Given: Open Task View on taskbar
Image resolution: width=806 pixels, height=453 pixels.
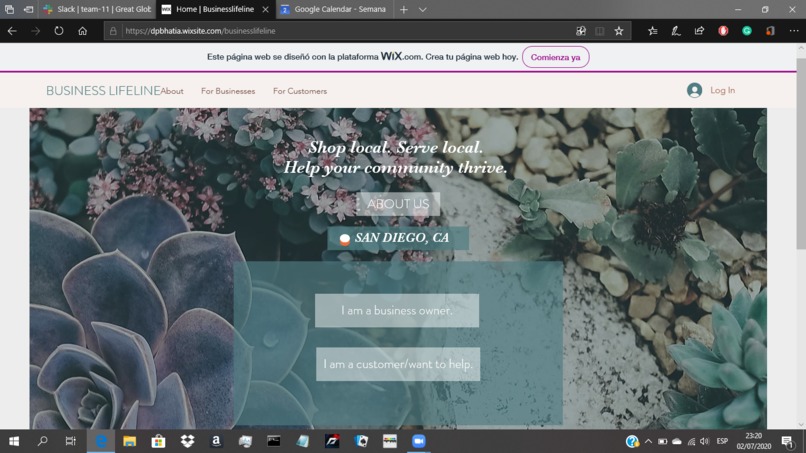Looking at the screenshot, I should [x=71, y=441].
